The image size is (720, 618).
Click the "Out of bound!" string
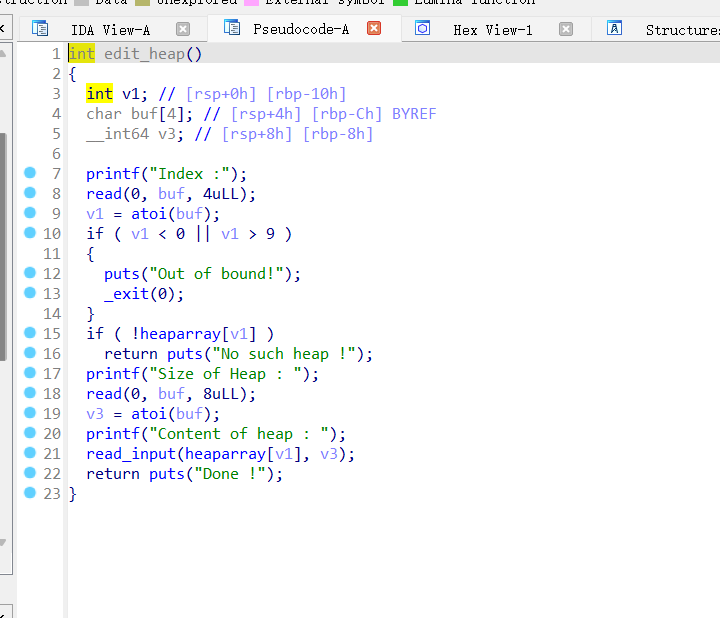point(216,274)
